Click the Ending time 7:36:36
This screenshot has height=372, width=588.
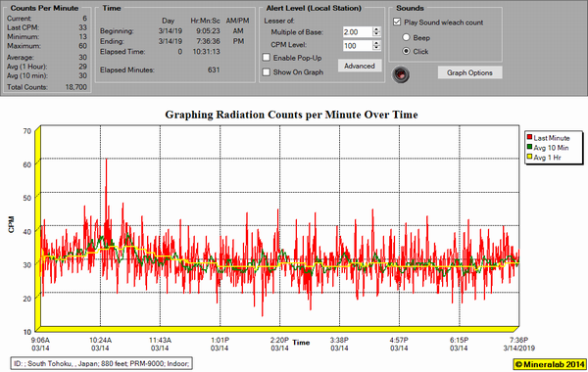[208, 41]
